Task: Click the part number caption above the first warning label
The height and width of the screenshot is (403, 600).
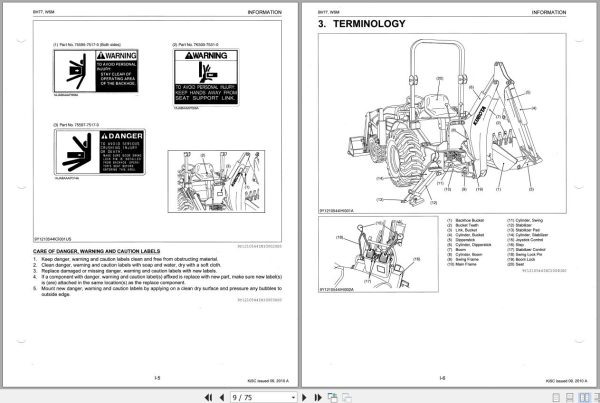Action: 87,45
